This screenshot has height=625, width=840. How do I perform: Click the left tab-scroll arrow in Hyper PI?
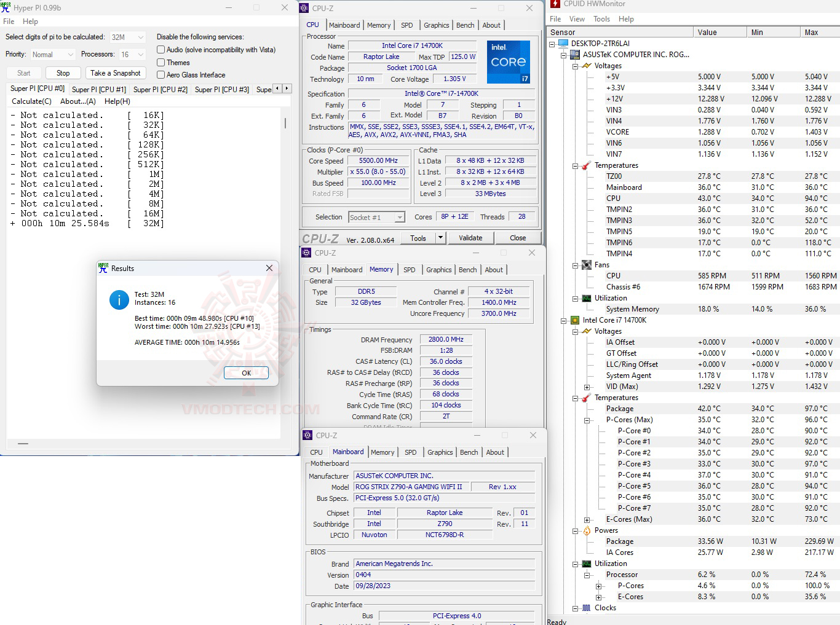point(277,88)
